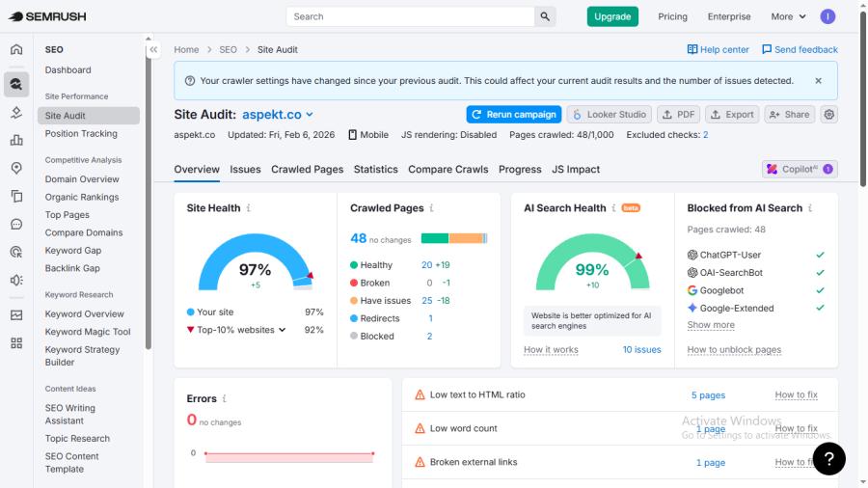Select the Overview tab
This screenshot has height=488, width=868.
(x=197, y=170)
